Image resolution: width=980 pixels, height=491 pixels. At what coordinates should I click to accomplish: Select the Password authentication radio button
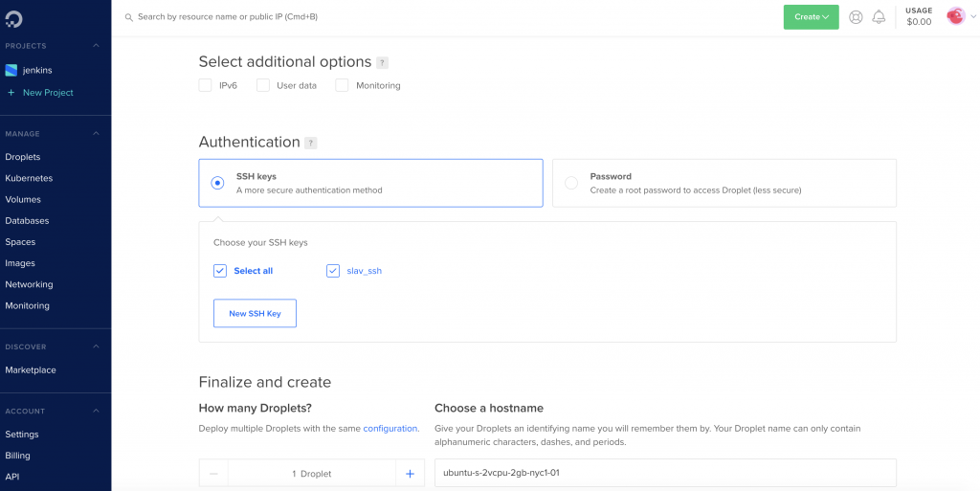pos(571,183)
